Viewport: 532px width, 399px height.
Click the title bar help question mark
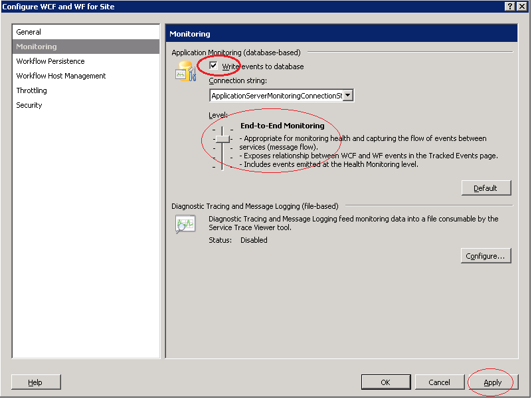tap(509, 6)
